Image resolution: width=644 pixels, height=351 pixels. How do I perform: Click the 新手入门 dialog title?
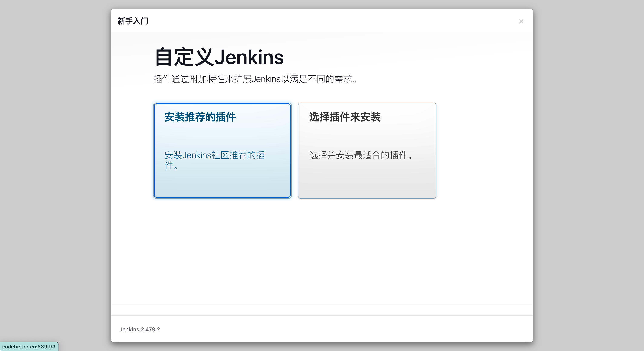point(133,21)
